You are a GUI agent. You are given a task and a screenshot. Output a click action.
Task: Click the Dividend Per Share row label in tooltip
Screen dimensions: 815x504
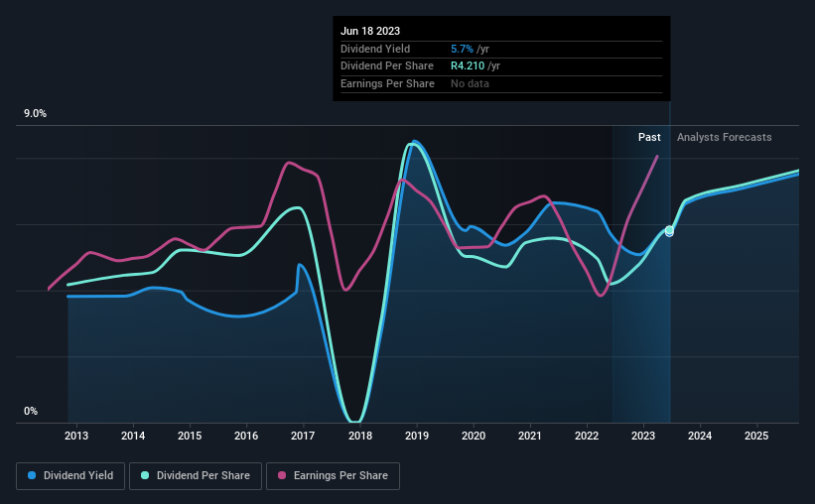click(387, 66)
